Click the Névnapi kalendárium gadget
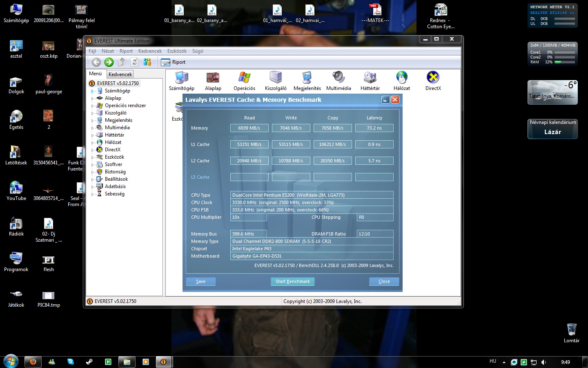This screenshot has width=588, height=368. [x=552, y=128]
